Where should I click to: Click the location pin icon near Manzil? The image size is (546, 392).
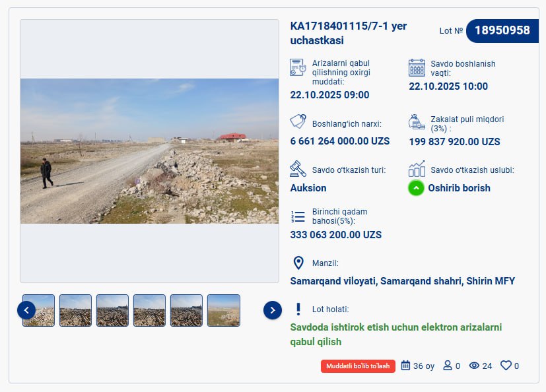[298, 263]
